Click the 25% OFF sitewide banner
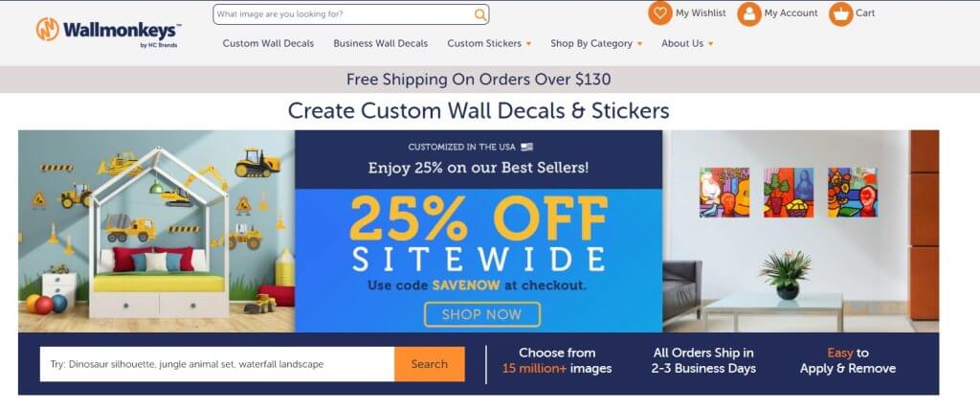The image size is (980, 412). (x=479, y=231)
